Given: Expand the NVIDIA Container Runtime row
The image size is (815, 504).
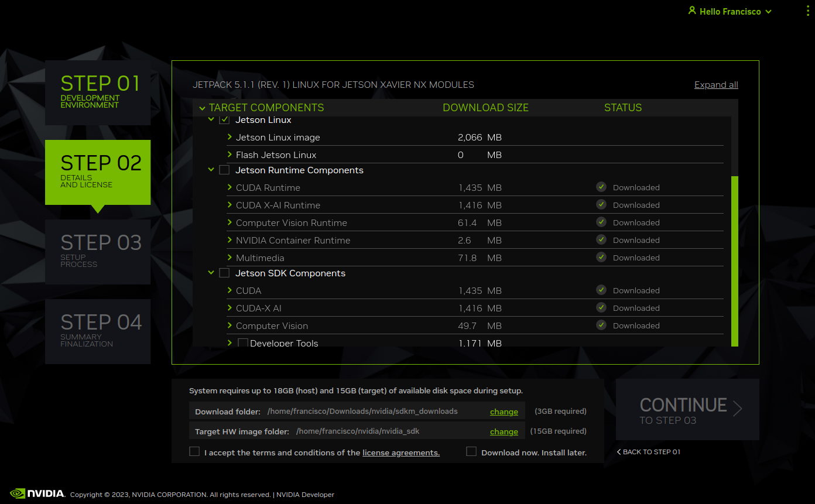Looking at the screenshot, I should coord(230,240).
